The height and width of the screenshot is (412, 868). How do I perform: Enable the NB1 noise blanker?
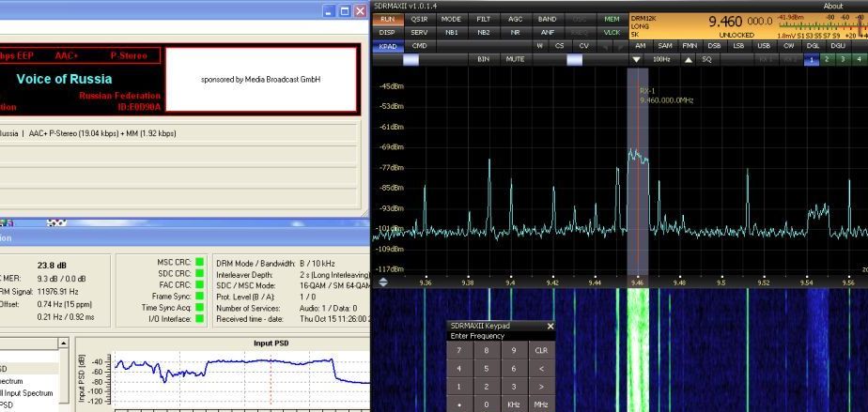pyautogui.click(x=452, y=32)
